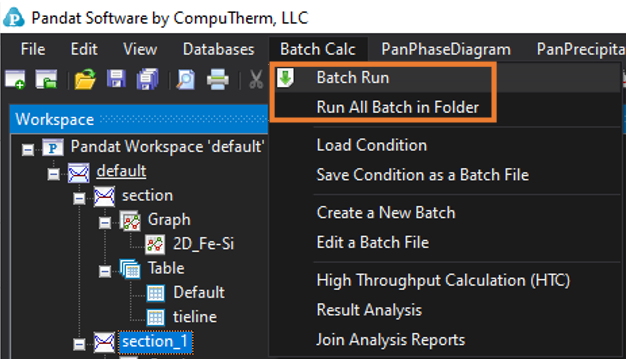The width and height of the screenshot is (628, 361).
Task: Click the Print Preview magnifier icon
Action: coord(186,79)
